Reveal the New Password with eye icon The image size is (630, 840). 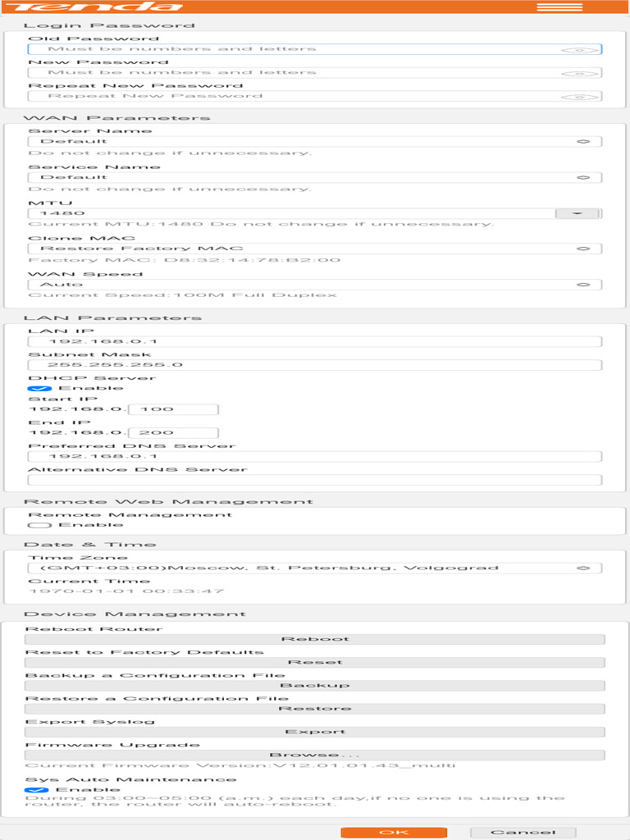(x=578, y=73)
